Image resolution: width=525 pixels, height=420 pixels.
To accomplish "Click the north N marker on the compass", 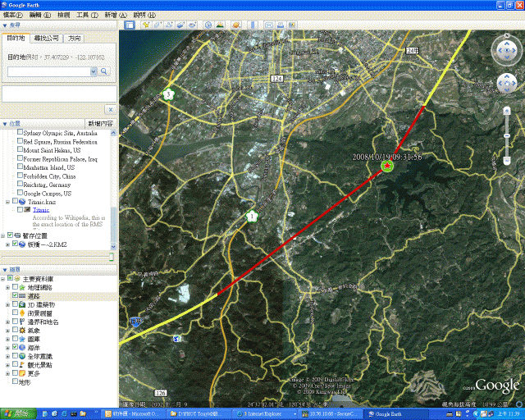I will tap(507, 35).
